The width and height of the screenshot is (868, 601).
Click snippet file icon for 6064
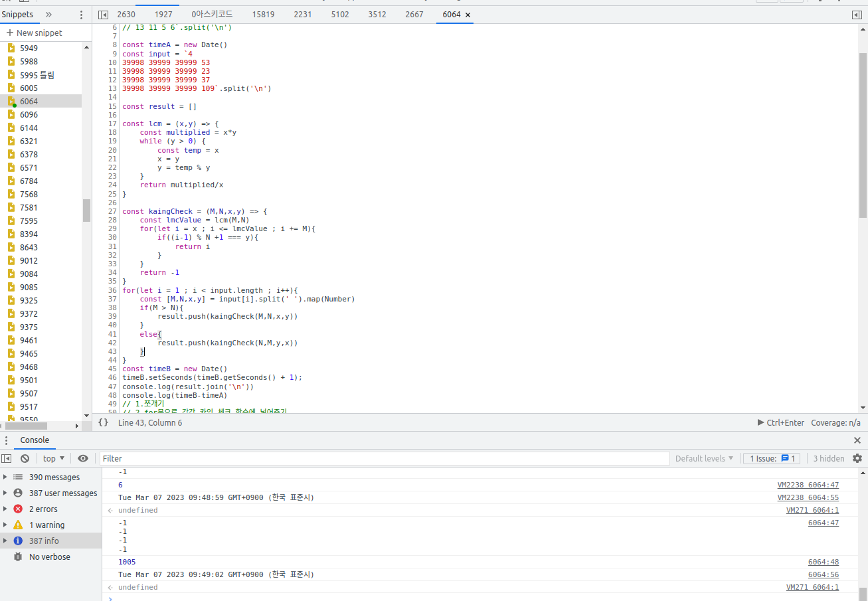[x=11, y=101]
